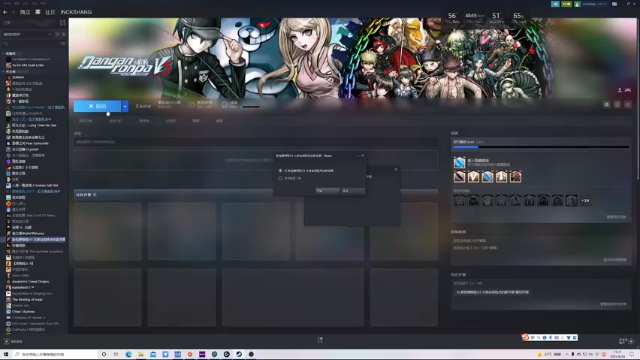Mark game as favorite with star icon
Image resolution: width=640 pixels, height=360 pixels.
click(628, 105)
